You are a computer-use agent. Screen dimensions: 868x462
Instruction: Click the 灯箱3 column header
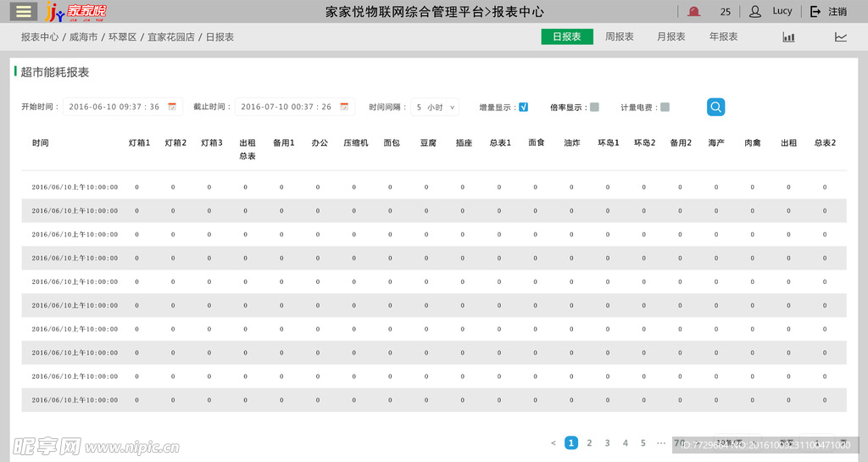(x=211, y=142)
